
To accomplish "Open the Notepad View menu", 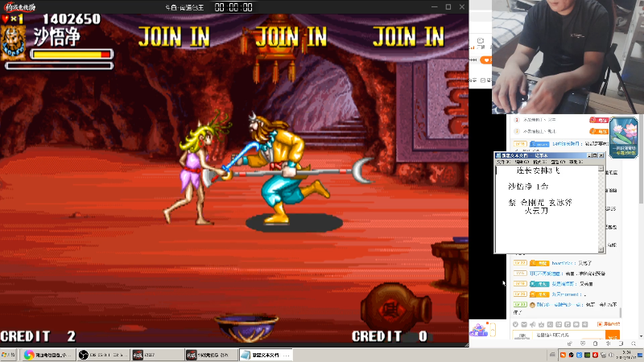I will click(557, 162).
